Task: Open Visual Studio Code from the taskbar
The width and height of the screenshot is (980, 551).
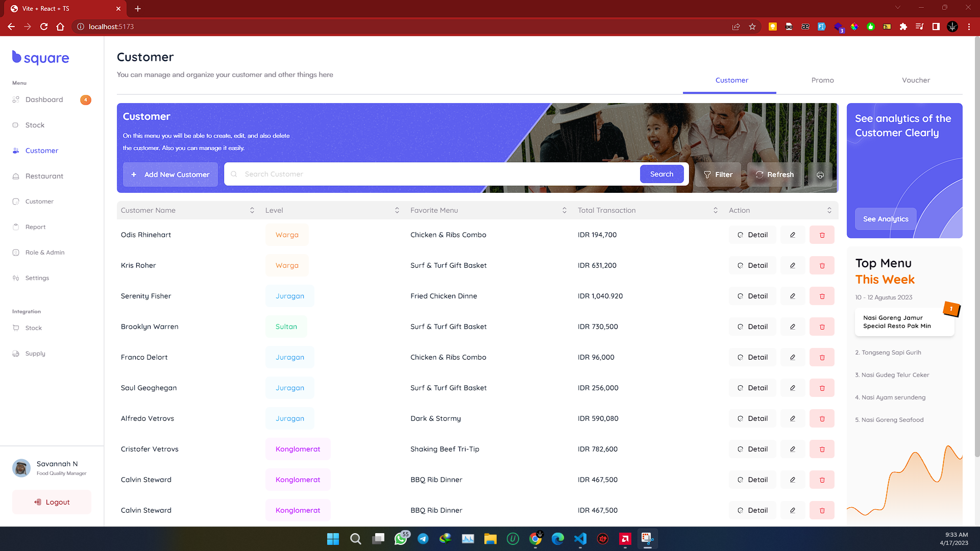Action: pos(580,539)
